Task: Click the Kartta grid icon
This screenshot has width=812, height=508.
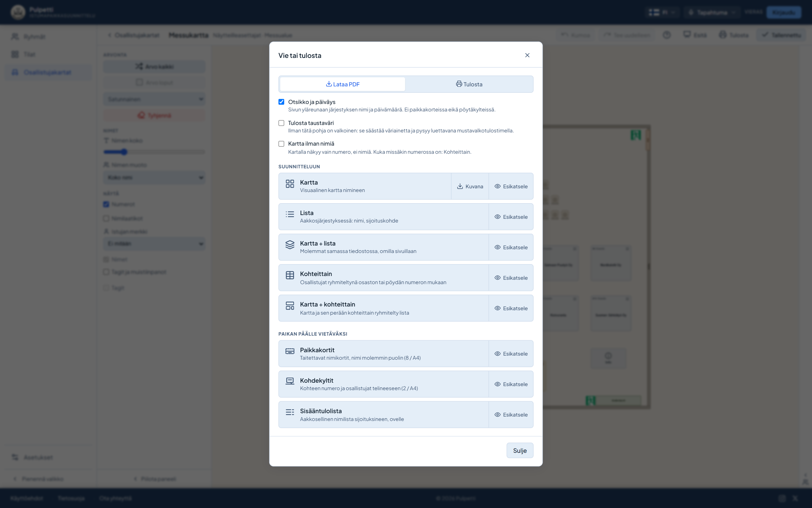Action: [290, 184]
